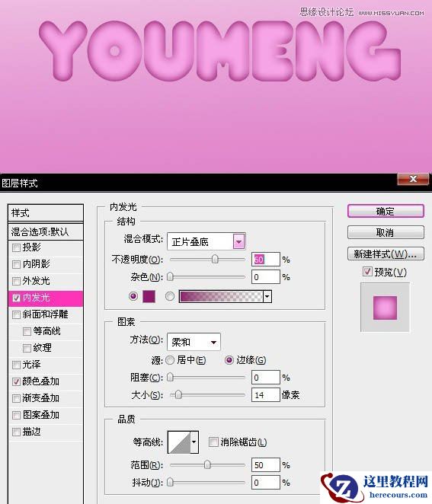The height and width of the screenshot is (504, 432).
Task: Click the 新建样式 new style button
Action: [x=386, y=254]
